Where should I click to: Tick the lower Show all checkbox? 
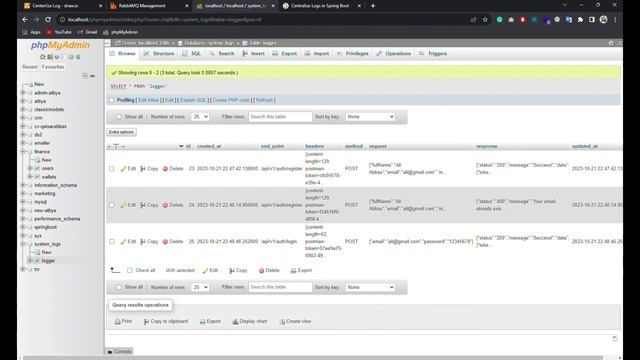click(119, 287)
